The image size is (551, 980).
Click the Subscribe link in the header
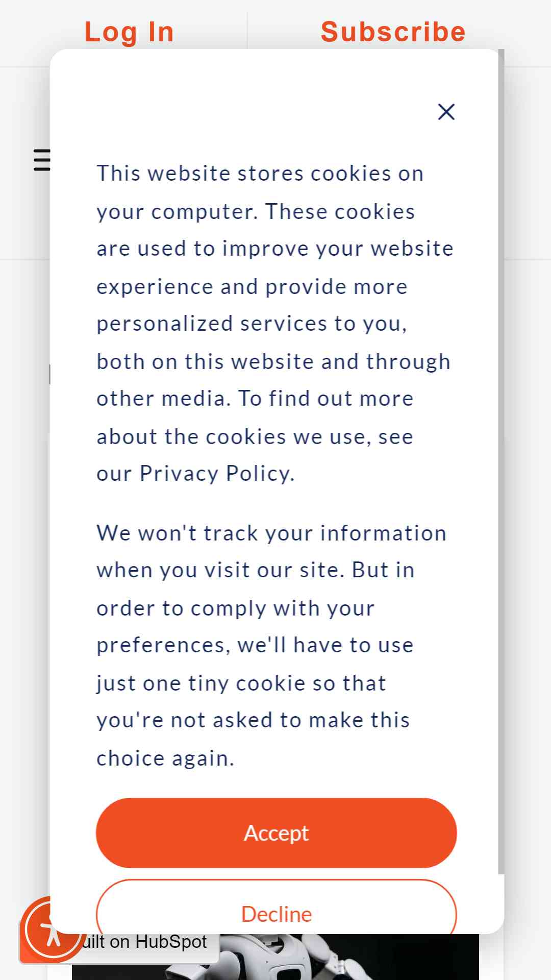point(393,32)
